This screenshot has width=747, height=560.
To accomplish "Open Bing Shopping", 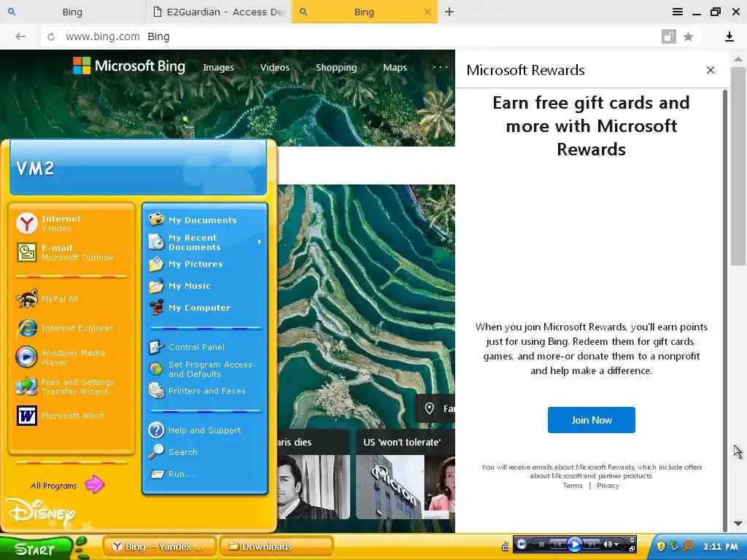I will pos(336,68).
